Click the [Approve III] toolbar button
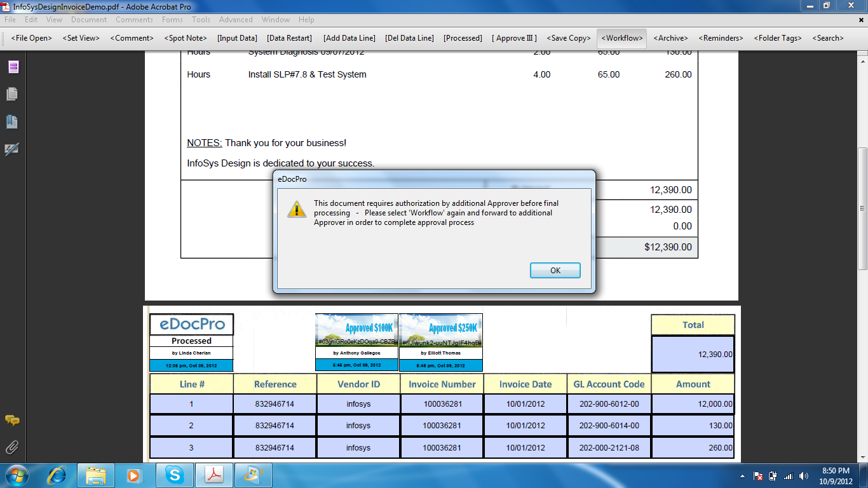Screen dimensions: 868x488 514,38
